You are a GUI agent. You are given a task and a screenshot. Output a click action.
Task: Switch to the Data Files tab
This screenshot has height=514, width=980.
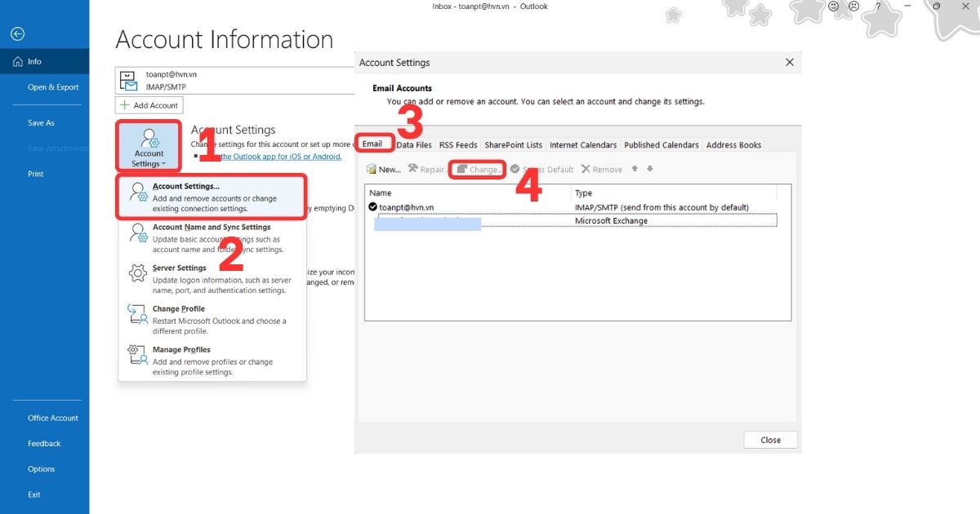[x=414, y=144]
